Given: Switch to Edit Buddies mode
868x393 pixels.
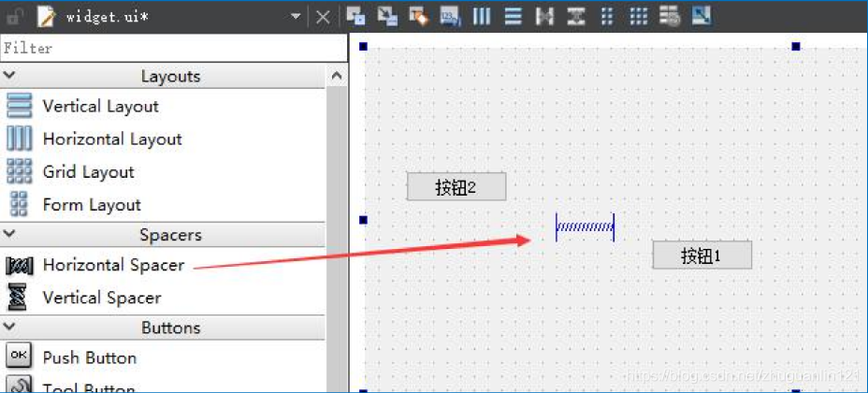Looking at the screenshot, I should tap(418, 17).
